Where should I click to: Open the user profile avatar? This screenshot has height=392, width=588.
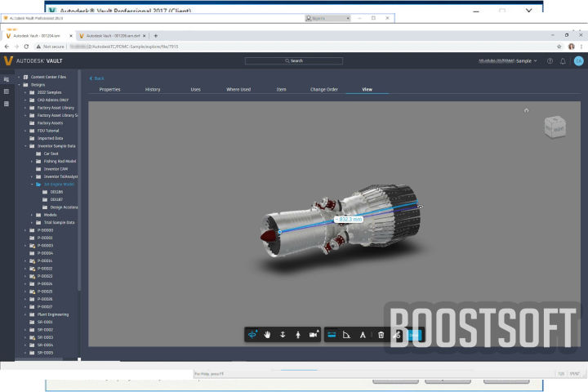[579, 60]
